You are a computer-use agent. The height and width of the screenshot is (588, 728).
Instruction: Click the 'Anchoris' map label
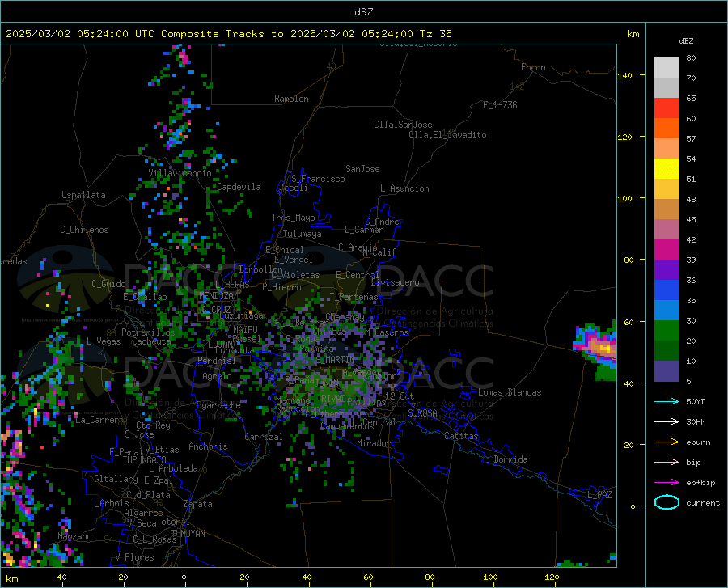208,447
